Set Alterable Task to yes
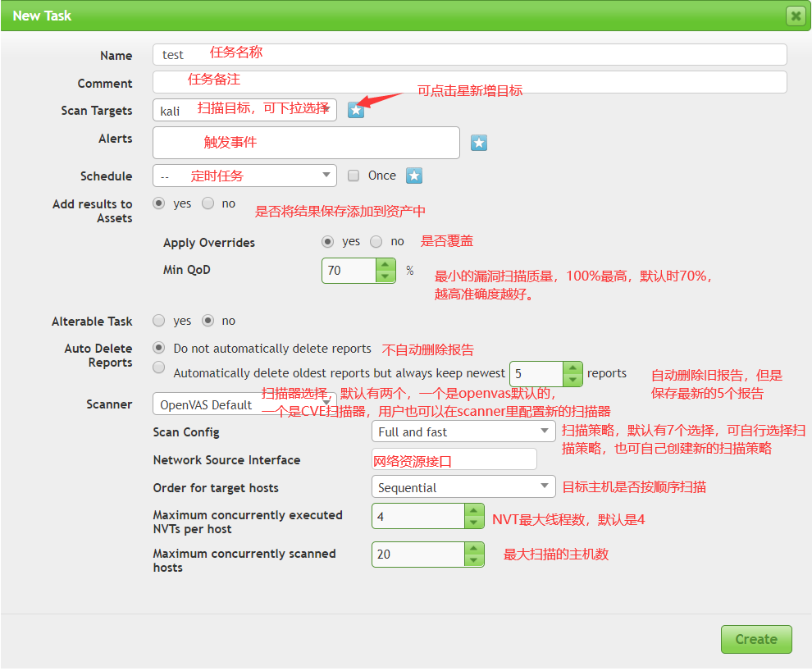The width and height of the screenshot is (812, 671). coord(159,321)
